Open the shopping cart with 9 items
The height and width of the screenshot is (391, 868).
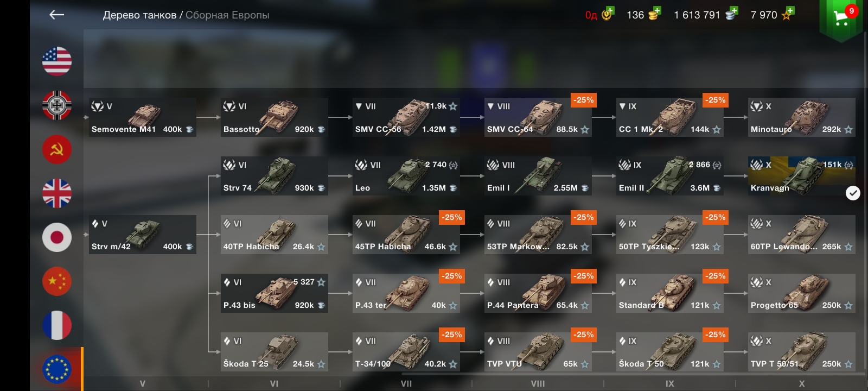pos(841,18)
